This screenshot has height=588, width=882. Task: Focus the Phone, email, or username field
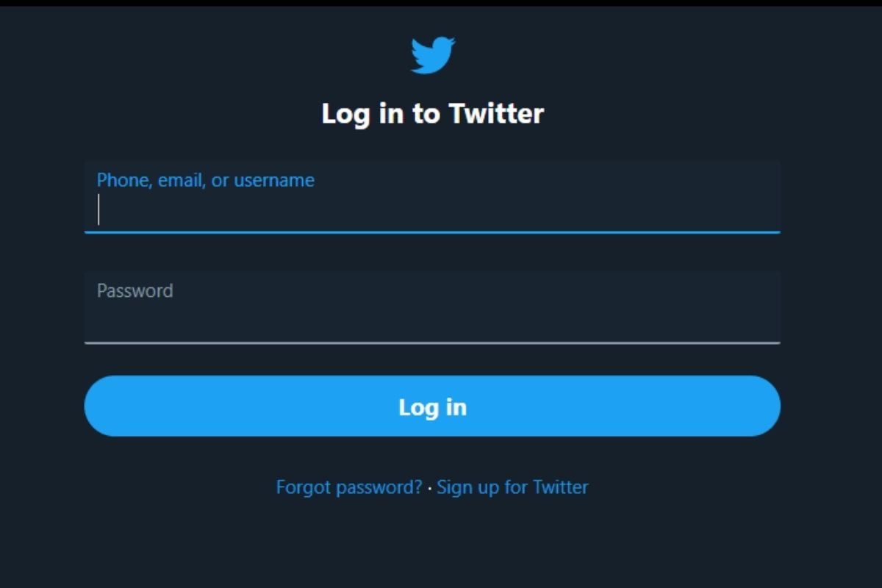tap(432, 197)
